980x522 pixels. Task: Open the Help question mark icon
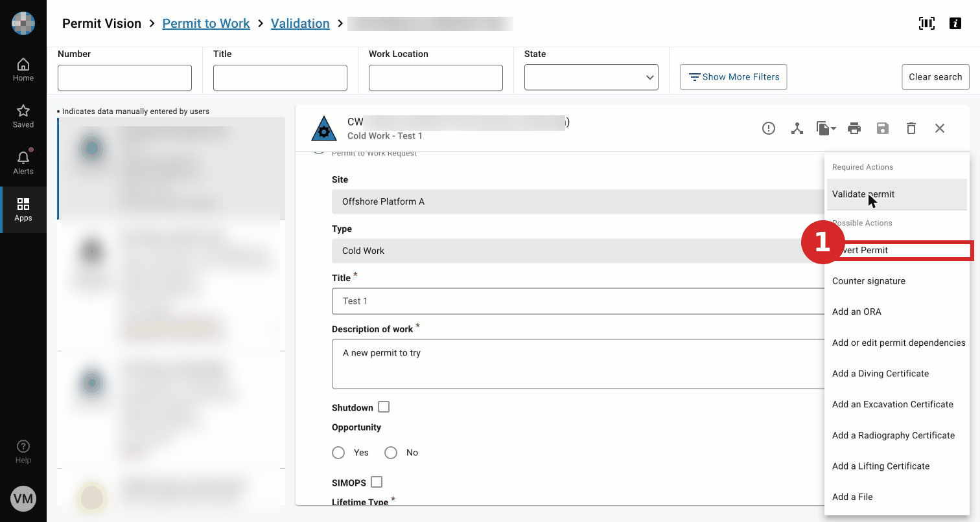(x=23, y=452)
